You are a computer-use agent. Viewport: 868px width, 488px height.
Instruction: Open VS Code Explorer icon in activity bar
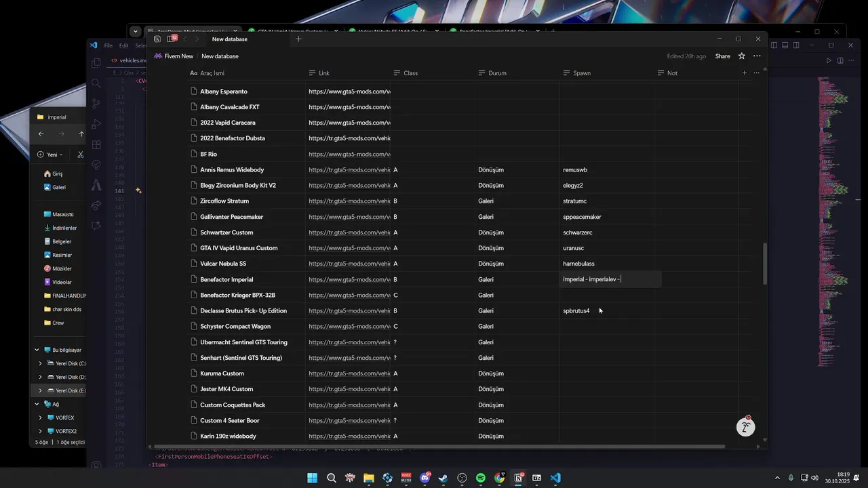coord(96,63)
